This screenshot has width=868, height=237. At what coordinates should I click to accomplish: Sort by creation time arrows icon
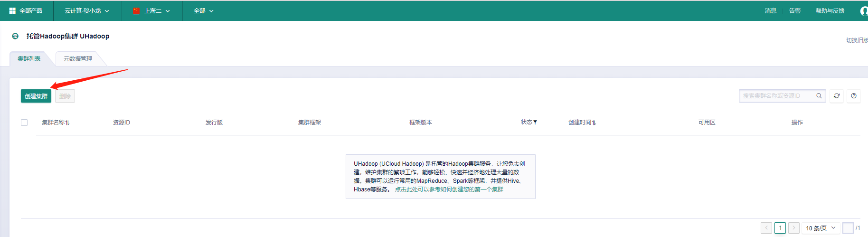[x=594, y=123]
